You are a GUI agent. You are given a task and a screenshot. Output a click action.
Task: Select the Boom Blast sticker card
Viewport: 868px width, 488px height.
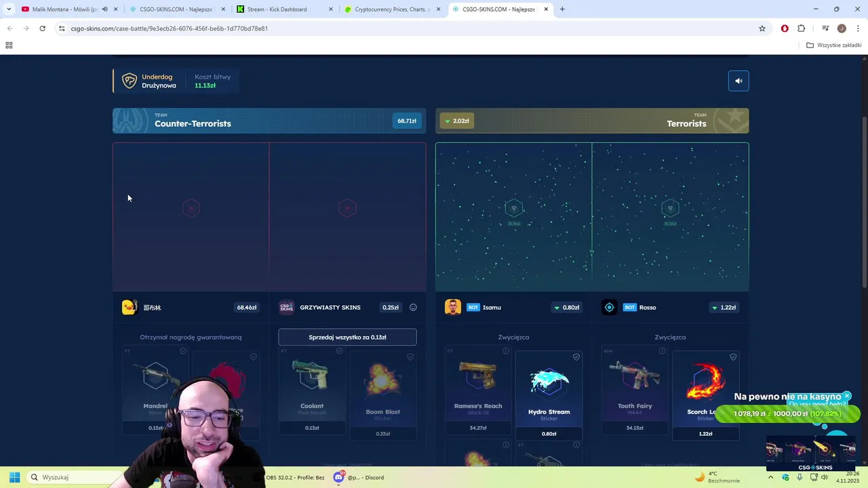(x=383, y=394)
